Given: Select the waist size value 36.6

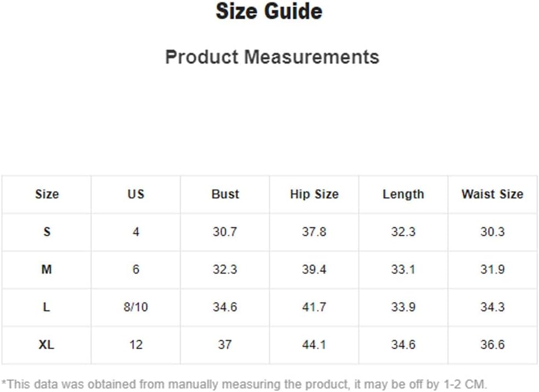Looking at the screenshot, I should coord(492,345).
